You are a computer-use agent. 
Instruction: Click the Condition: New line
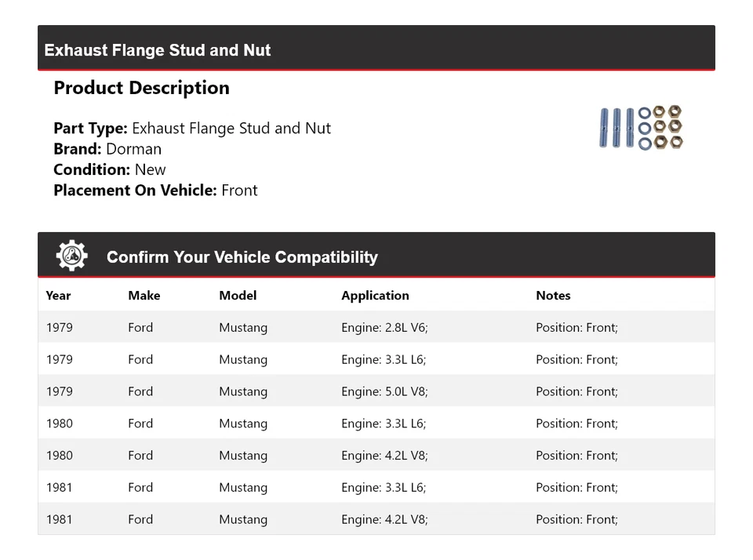tap(110, 169)
